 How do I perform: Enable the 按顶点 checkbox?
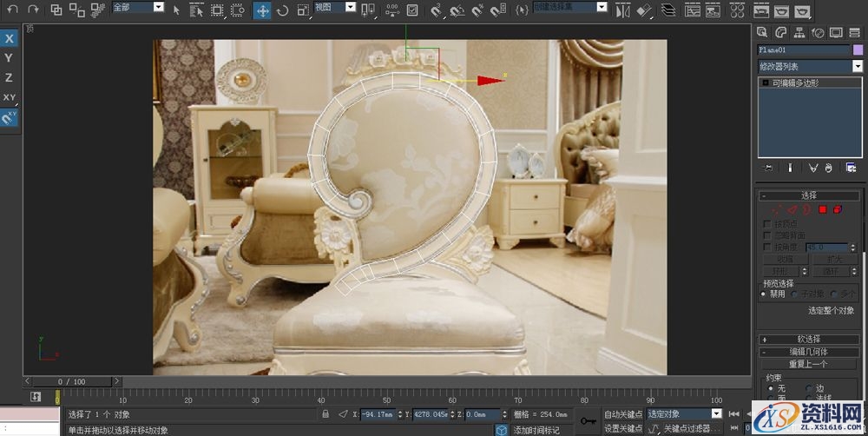766,224
